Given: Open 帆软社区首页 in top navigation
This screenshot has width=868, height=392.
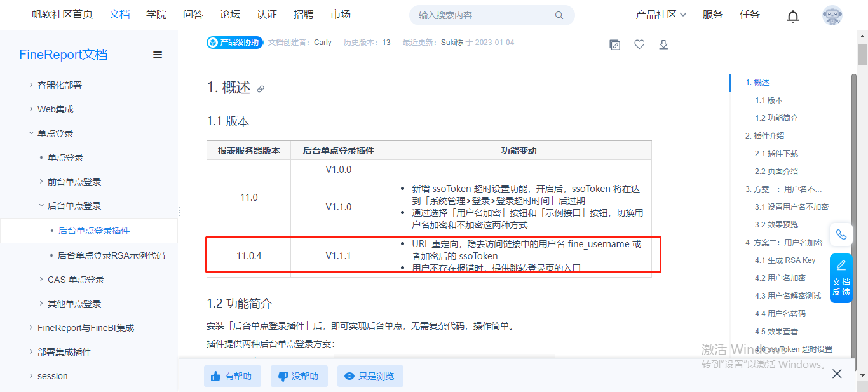Looking at the screenshot, I should [x=62, y=15].
